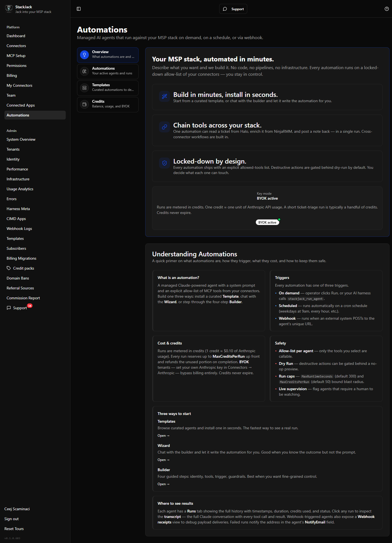This screenshot has width=392, height=543.
Task: Click the shield check icon
Action: pyautogui.click(x=165, y=163)
